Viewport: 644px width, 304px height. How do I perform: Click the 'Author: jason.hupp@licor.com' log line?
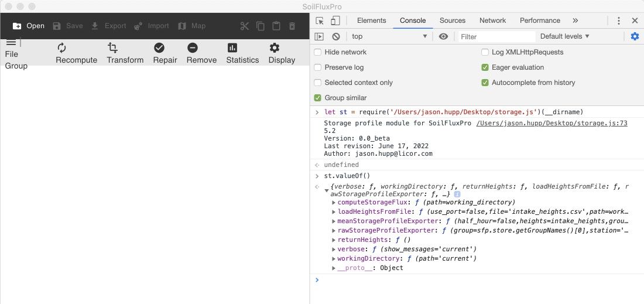click(378, 153)
